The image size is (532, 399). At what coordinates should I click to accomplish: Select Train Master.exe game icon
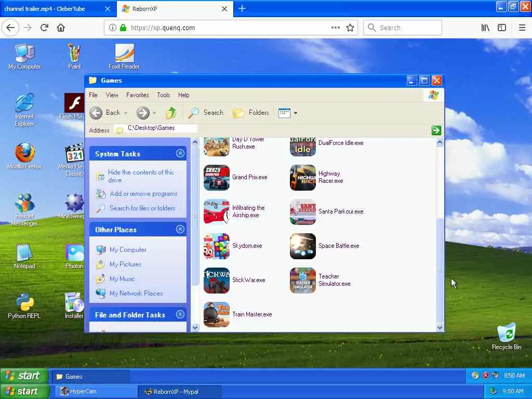point(217,314)
